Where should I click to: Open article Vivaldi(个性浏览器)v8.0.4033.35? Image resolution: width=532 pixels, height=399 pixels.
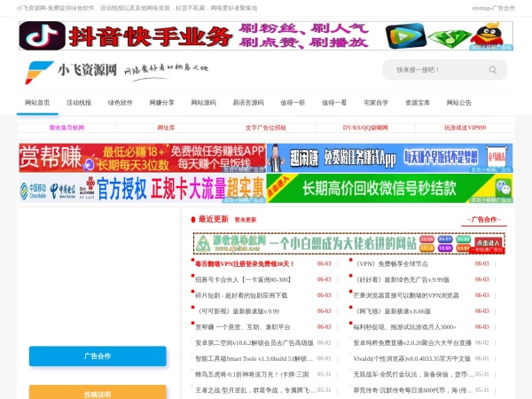412,358
